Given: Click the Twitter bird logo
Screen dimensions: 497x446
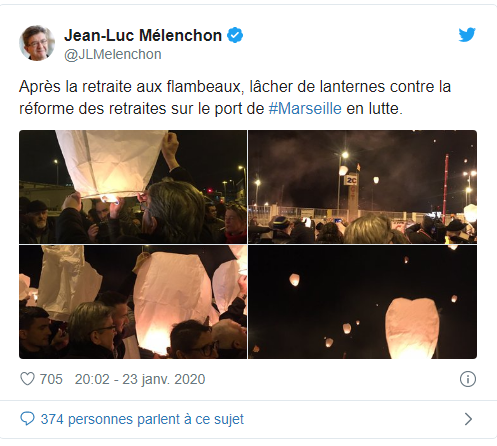Looking at the screenshot, I should point(467,35).
